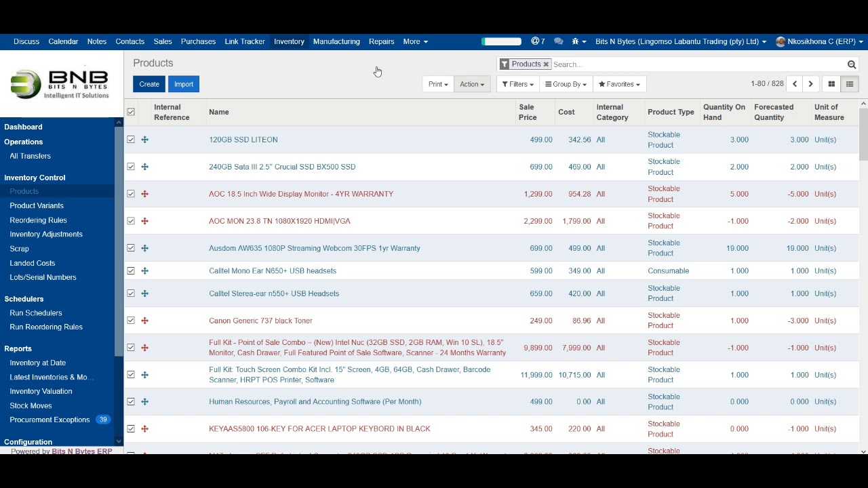This screenshot has height=488, width=868.
Task: Click the product table vertical scrollbar
Action: pos(863,134)
